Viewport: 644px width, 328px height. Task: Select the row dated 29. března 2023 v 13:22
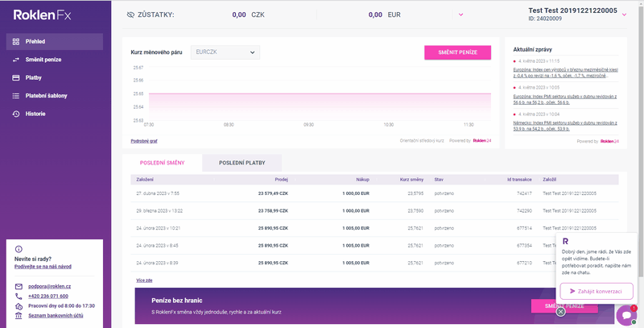pos(374,211)
